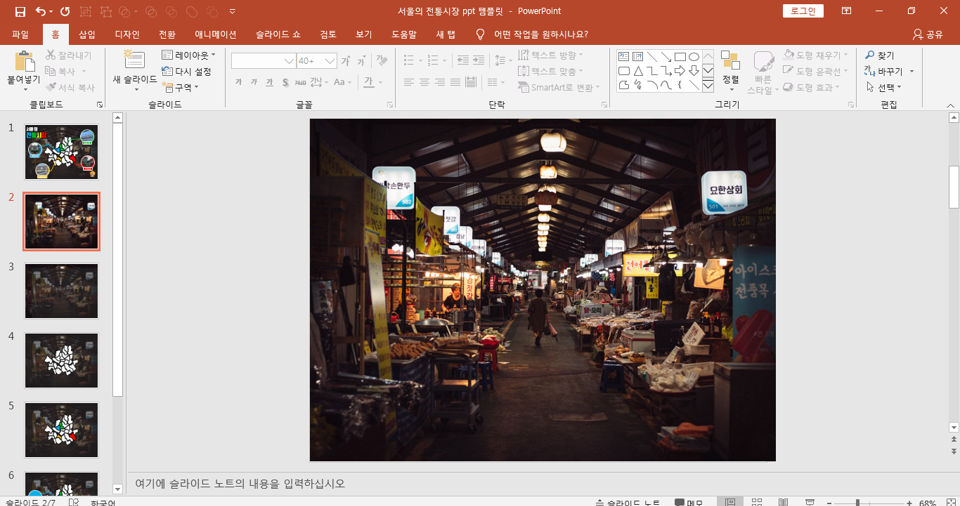Click the 찾기 (Find) button
960x506 pixels.
click(x=880, y=55)
